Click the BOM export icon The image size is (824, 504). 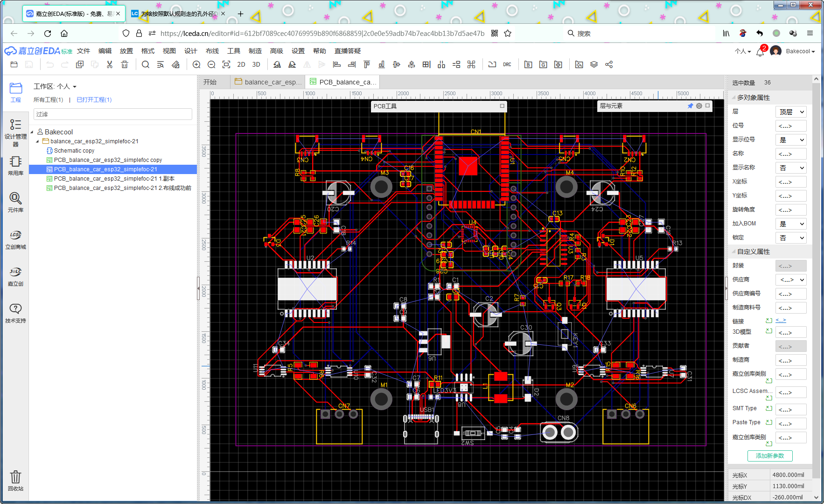[528, 64]
